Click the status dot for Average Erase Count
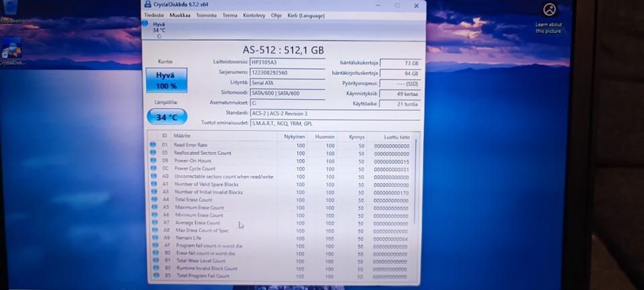Screen dimensions: 644x290 [x=155, y=222]
